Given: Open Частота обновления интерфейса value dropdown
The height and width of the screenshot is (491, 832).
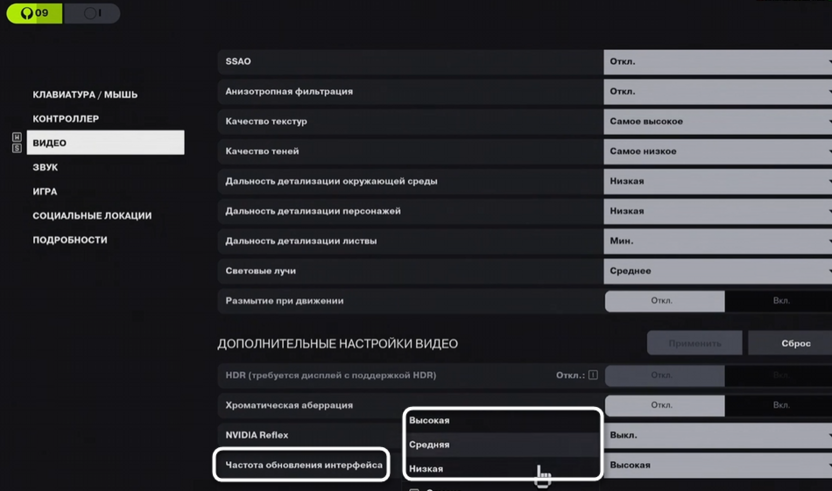Looking at the screenshot, I should 717,465.
